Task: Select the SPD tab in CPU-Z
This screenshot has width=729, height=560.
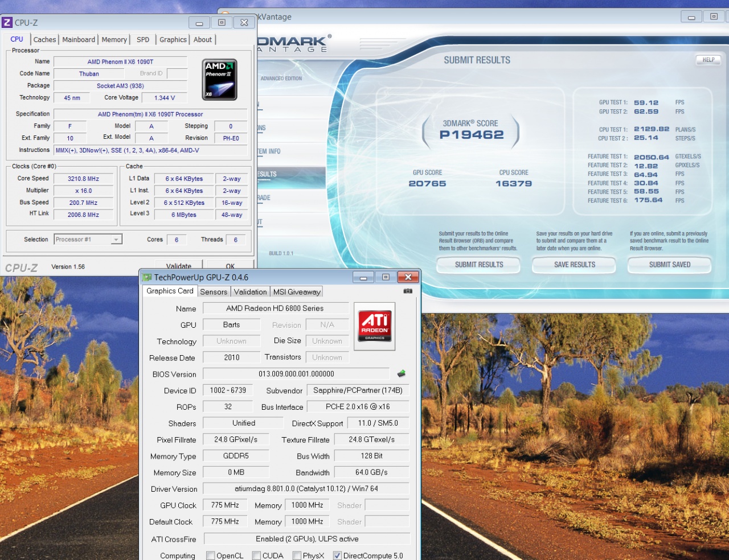Action: [143, 40]
